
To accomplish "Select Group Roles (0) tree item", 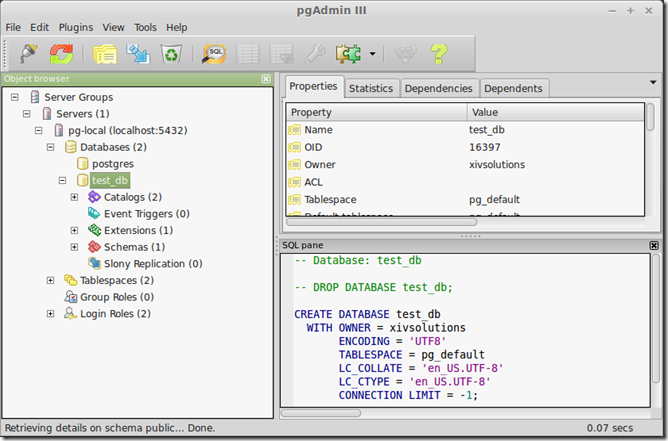I will pos(117,297).
